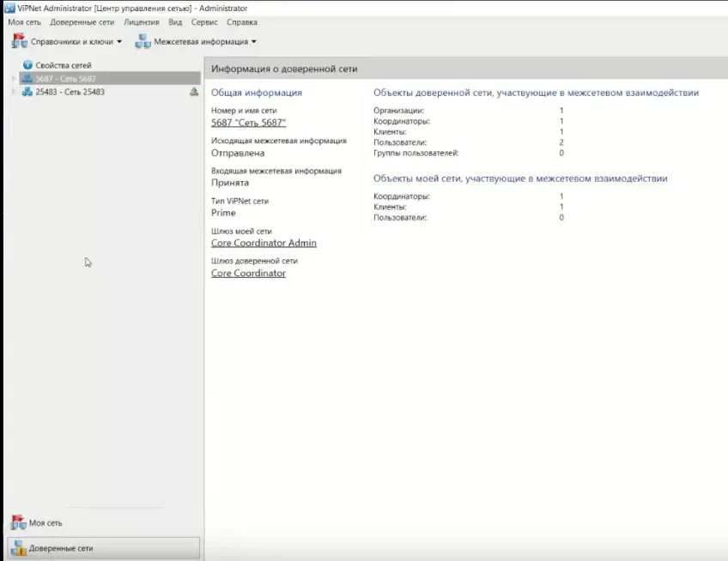Click the Доверенные сети icon in bottom panel
Viewport: 728px width, 561px height.
point(18,548)
